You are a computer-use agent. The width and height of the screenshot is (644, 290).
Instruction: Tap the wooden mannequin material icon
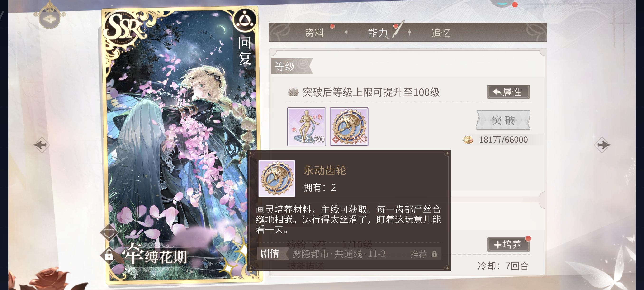coord(307,127)
